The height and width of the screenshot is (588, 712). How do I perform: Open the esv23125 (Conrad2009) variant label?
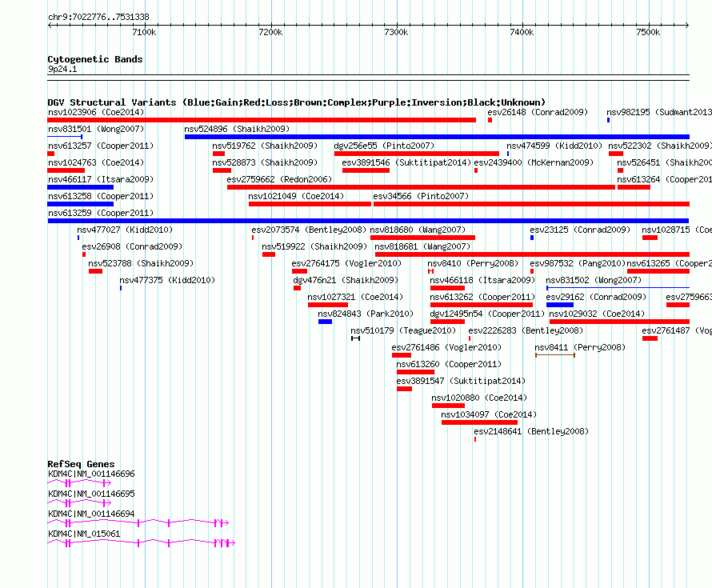pyautogui.click(x=580, y=230)
